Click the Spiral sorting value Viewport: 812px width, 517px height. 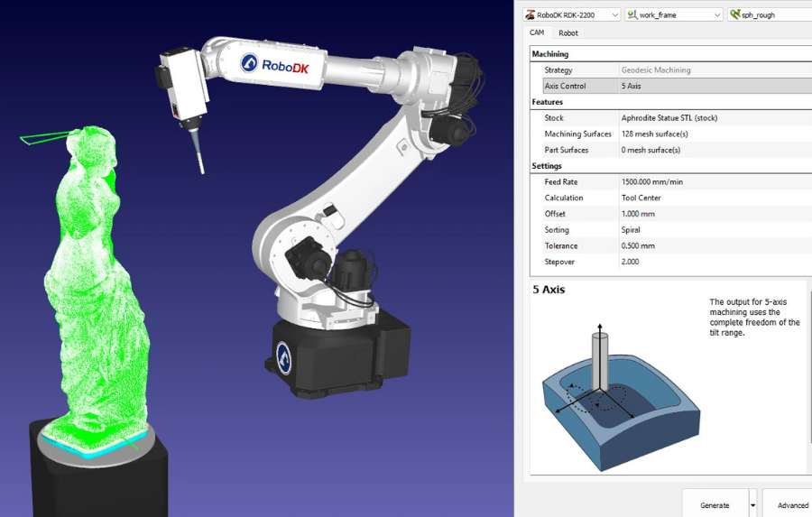[631, 229]
